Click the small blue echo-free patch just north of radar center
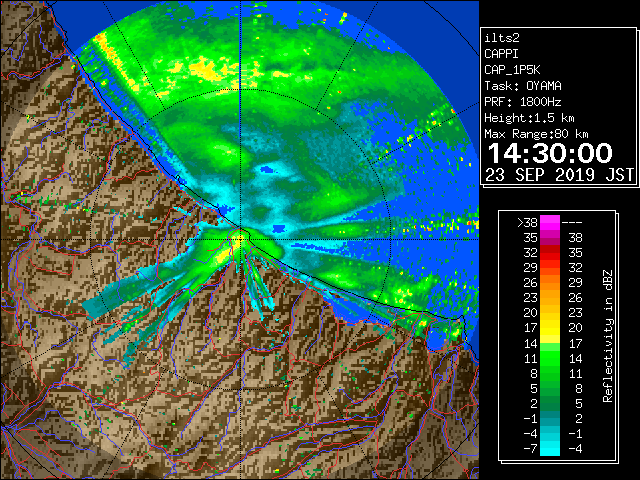The image size is (640, 480). coord(267,169)
